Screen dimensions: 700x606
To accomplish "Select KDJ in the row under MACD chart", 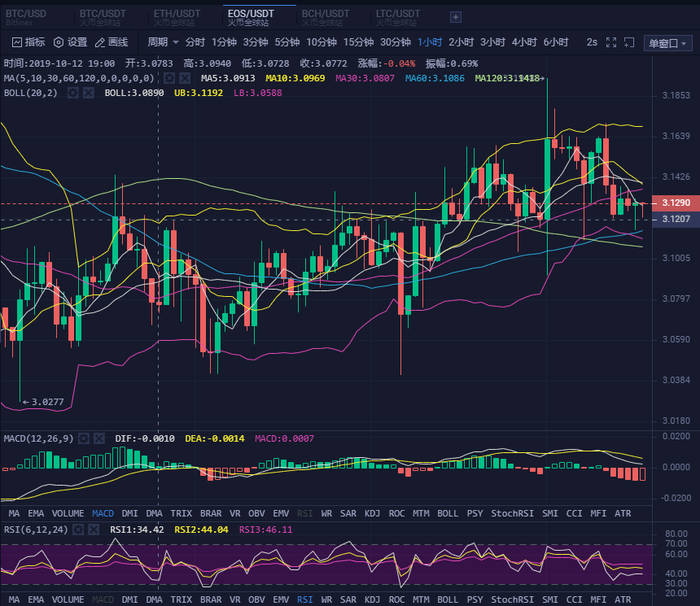I will [x=372, y=513].
